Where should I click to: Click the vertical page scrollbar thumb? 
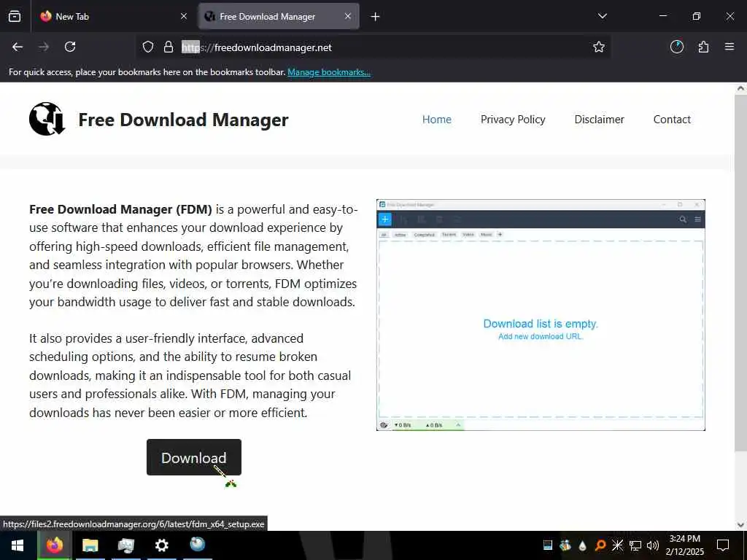click(x=740, y=274)
